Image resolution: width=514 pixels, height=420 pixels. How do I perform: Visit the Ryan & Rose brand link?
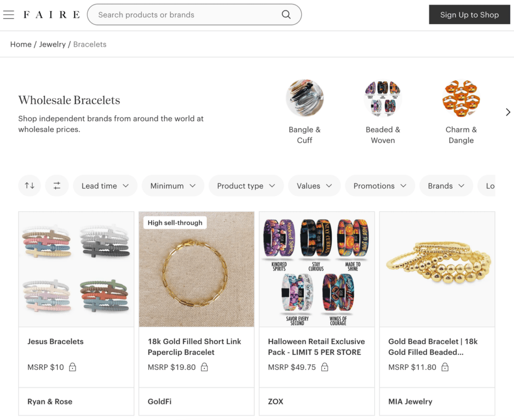(x=50, y=401)
